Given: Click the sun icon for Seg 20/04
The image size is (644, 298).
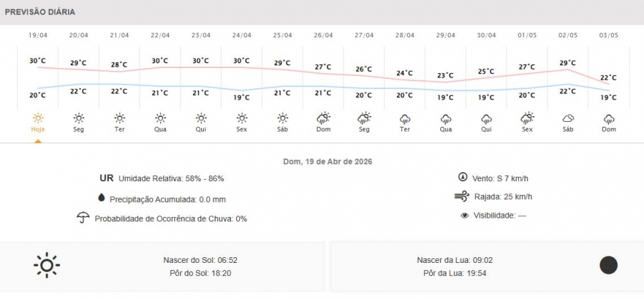Looking at the screenshot, I should tap(79, 118).
